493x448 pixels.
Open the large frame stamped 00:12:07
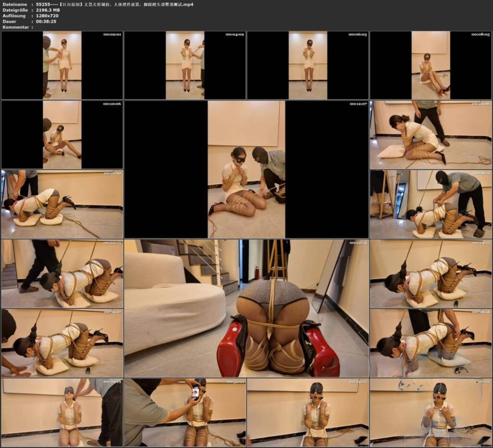246,169
